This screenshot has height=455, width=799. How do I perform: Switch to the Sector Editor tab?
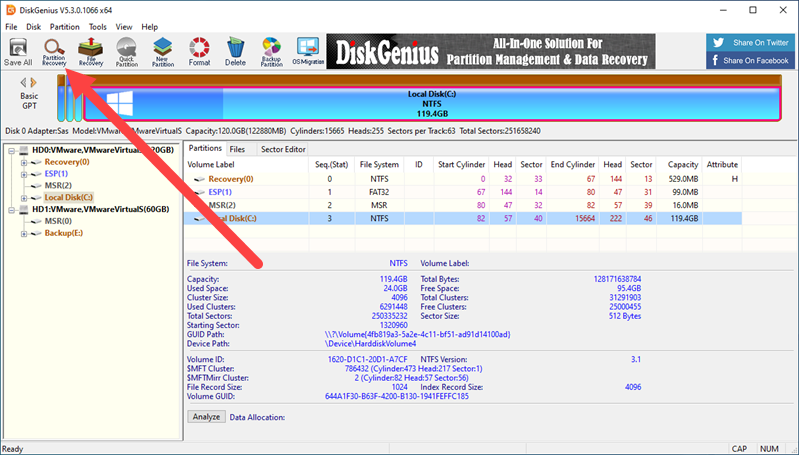pos(283,149)
